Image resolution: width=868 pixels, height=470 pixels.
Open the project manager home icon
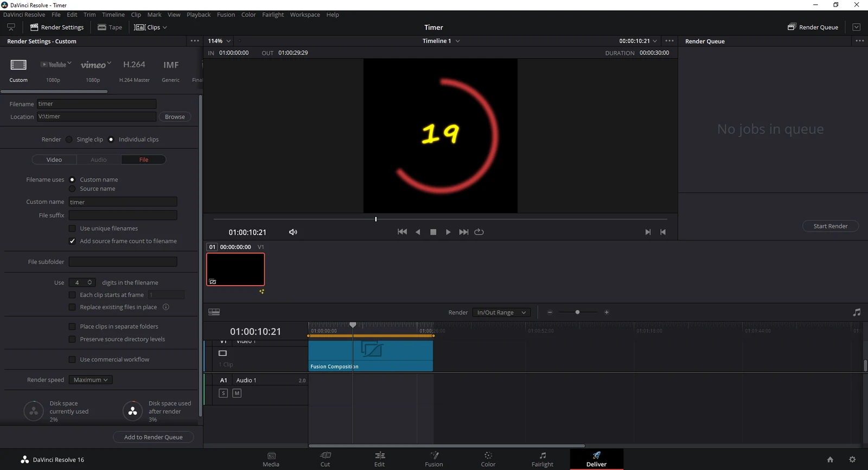[x=830, y=460]
